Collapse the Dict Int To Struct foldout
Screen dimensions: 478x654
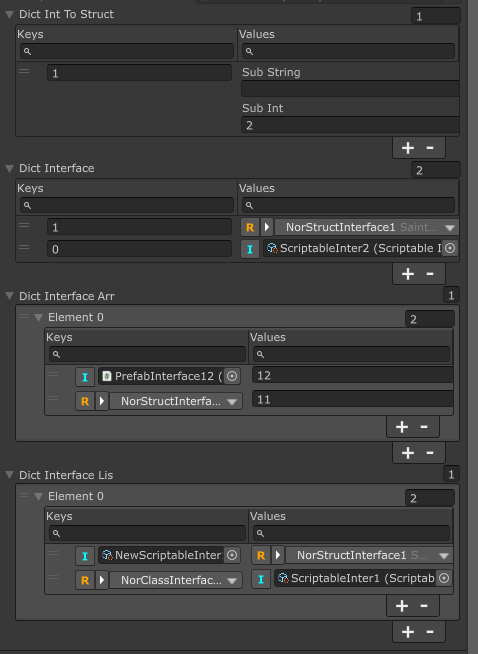(10, 15)
